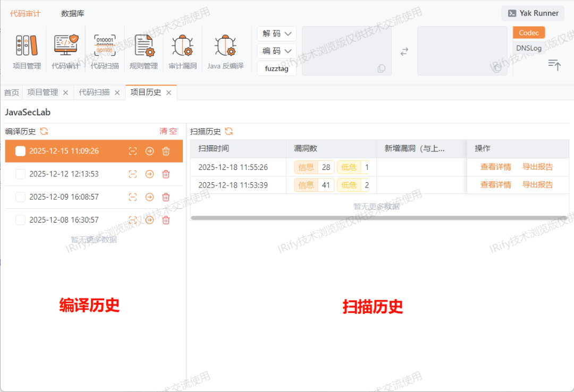This screenshot has height=392, width=574.
Task: Click scan icon for 2025-12-08 16:30:57
Action: pyautogui.click(x=133, y=220)
